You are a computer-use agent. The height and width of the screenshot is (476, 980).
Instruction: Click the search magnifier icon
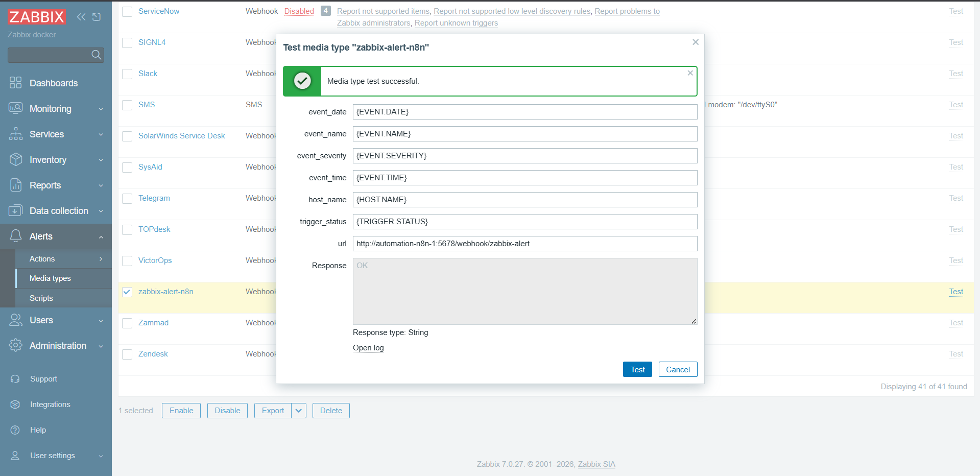click(x=96, y=55)
